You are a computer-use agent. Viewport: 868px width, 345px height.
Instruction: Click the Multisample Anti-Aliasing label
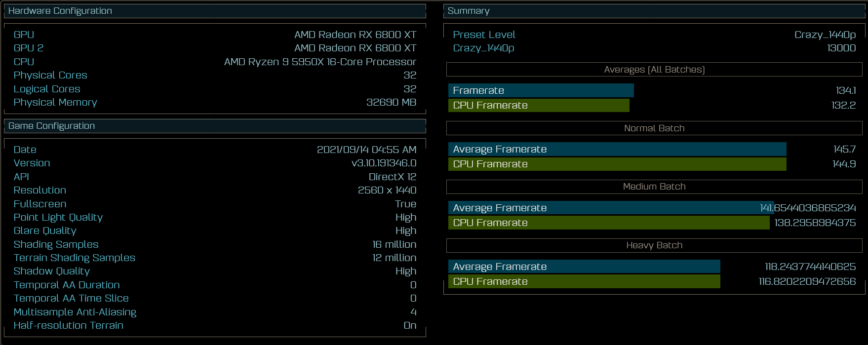(x=75, y=312)
